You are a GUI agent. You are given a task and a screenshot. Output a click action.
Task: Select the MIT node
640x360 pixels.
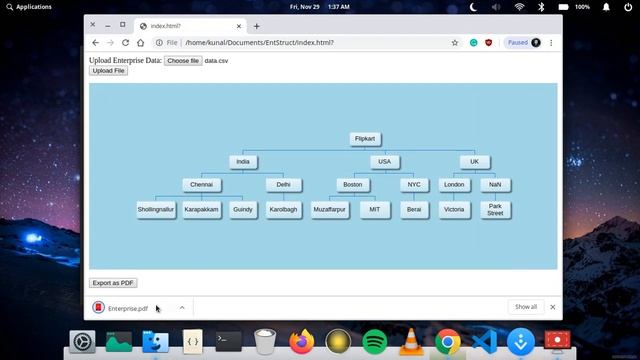pyautogui.click(x=375, y=209)
